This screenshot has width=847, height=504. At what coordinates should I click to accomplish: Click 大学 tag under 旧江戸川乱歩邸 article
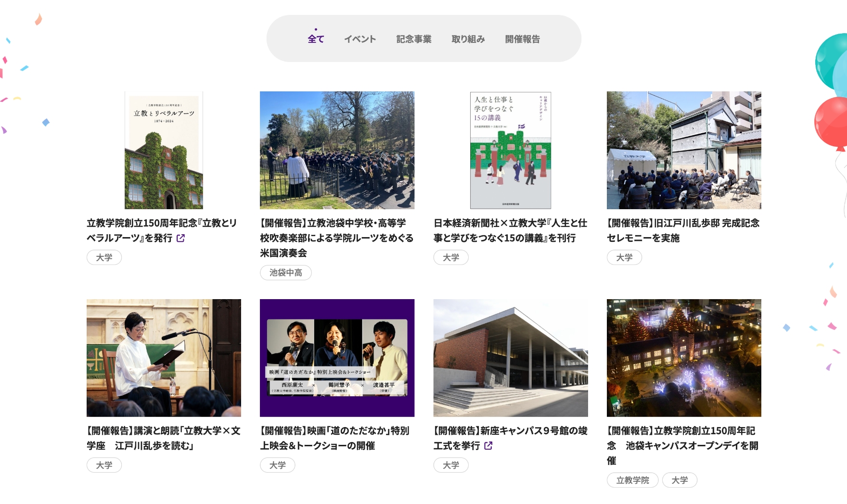624,257
